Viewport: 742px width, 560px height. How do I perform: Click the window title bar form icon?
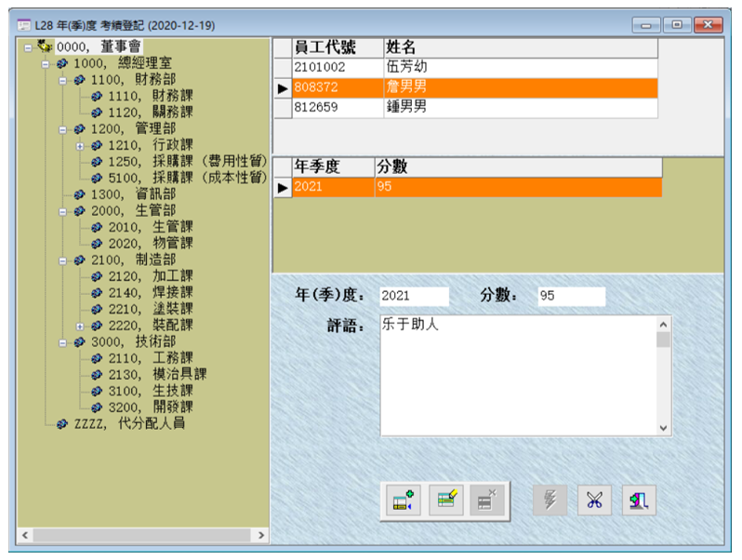[x=23, y=25]
